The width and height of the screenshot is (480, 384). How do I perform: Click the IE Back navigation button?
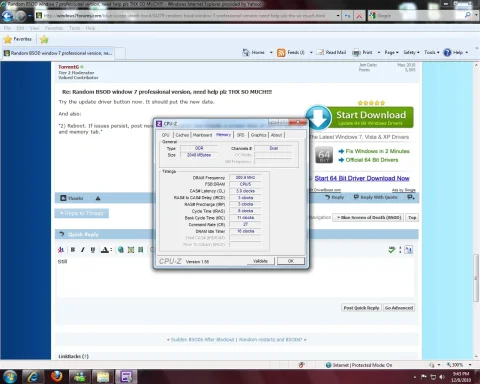pos(7,16)
